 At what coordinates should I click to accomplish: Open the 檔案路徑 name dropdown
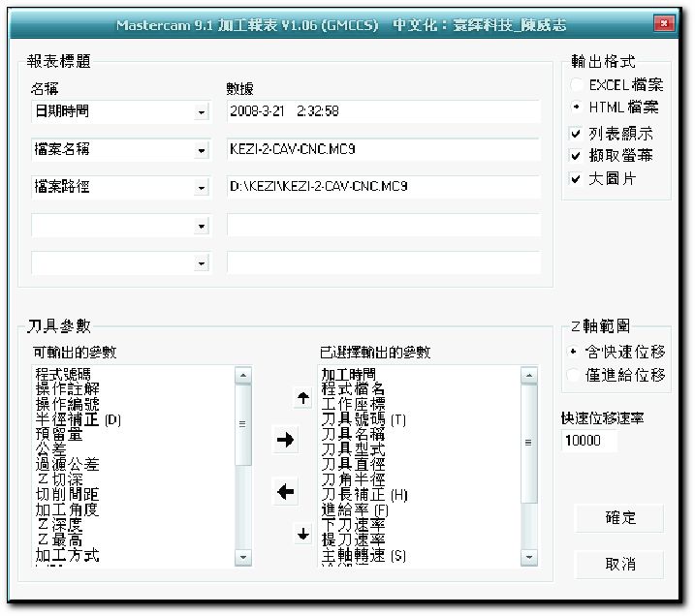(202, 188)
